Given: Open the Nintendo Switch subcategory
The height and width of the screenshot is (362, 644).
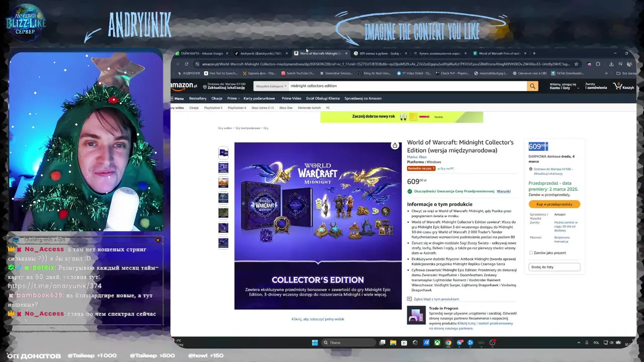Looking at the screenshot, I should click(x=309, y=108).
